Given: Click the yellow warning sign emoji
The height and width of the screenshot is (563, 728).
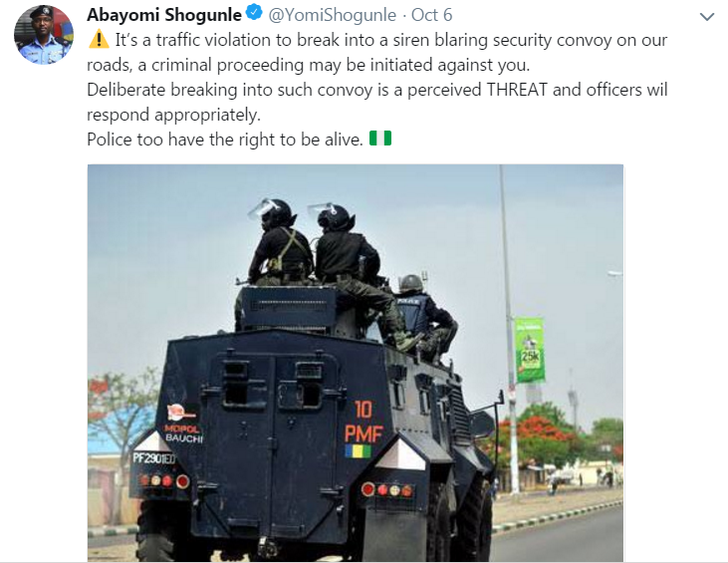Looking at the screenshot, I should [99, 39].
